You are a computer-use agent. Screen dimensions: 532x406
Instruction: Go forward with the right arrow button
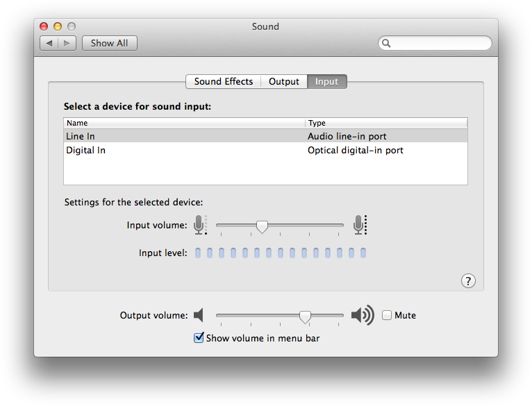coord(67,43)
